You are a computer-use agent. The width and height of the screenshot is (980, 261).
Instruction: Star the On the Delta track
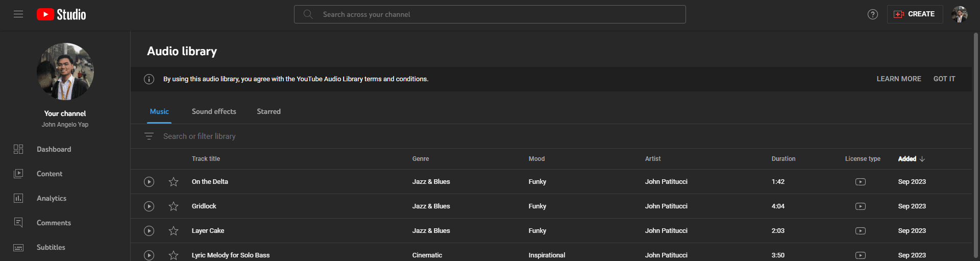pyautogui.click(x=174, y=182)
